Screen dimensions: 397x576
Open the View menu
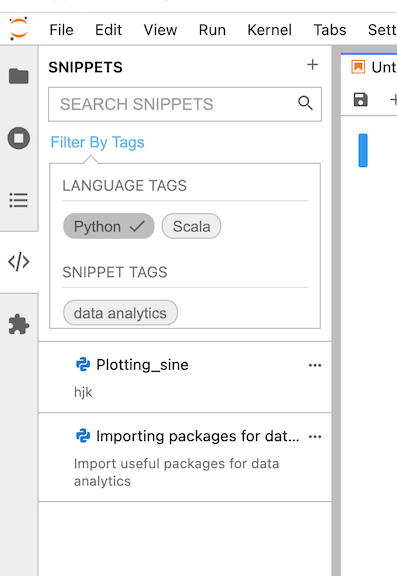click(x=160, y=30)
